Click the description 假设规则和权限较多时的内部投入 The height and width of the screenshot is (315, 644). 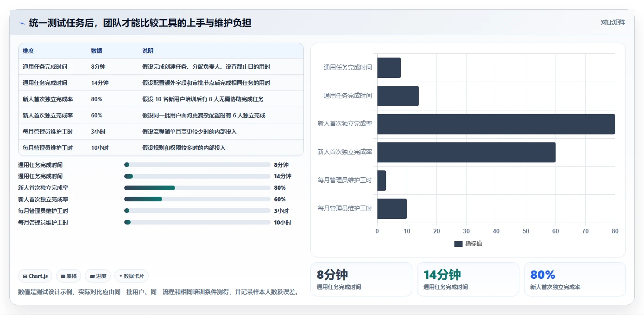[184, 148]
